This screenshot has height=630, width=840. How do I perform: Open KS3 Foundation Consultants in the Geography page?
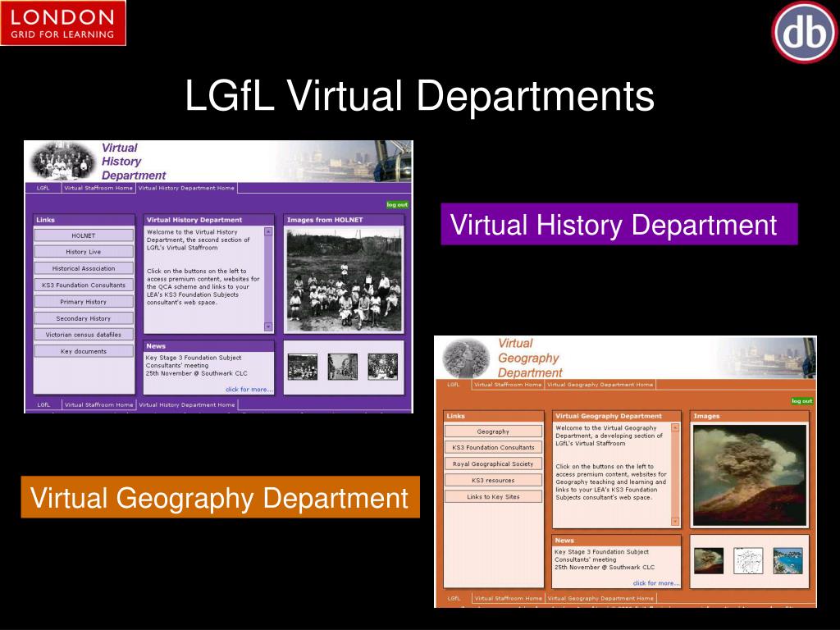pos(493,447)
